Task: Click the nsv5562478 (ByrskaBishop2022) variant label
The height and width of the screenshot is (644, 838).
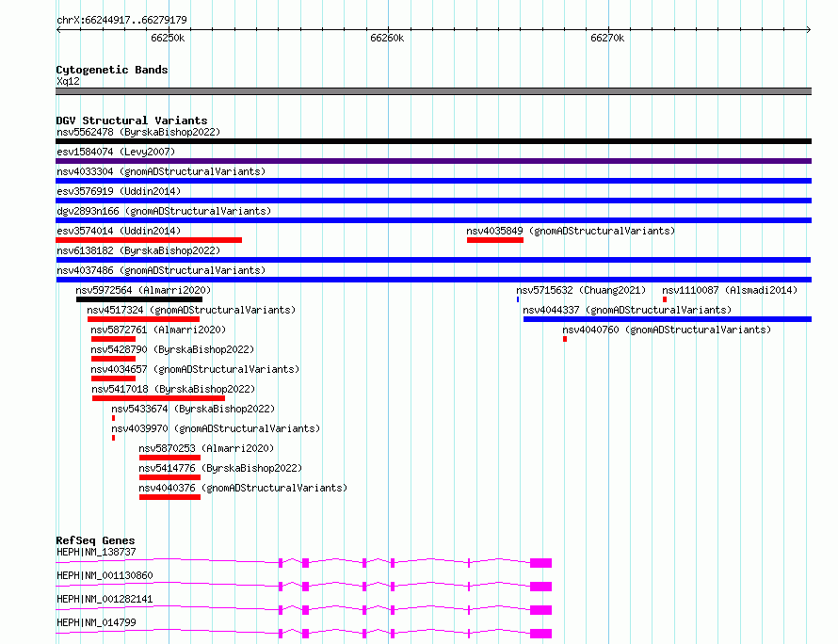Action: 138,132
